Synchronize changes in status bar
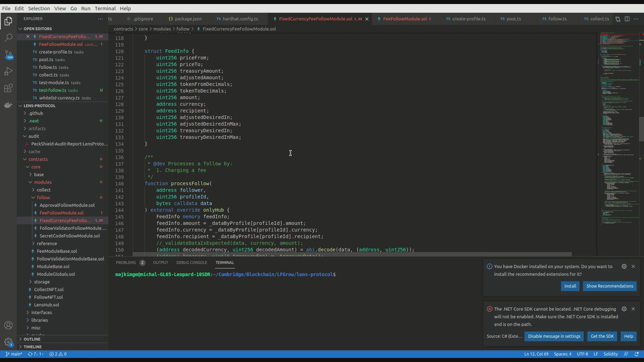Image resolution: width=644 pixels, height=362 pixels. point(35,354)
